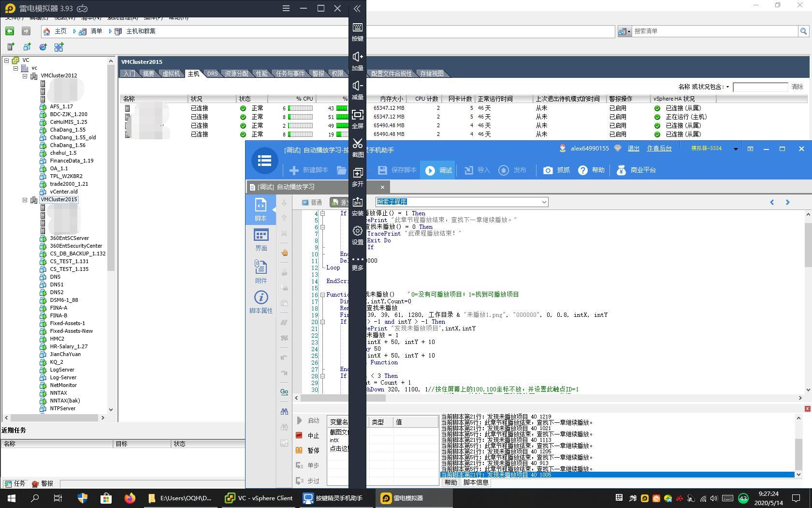Collapse the code fold at line 20
812x508 pixels.
coord(322,322)
